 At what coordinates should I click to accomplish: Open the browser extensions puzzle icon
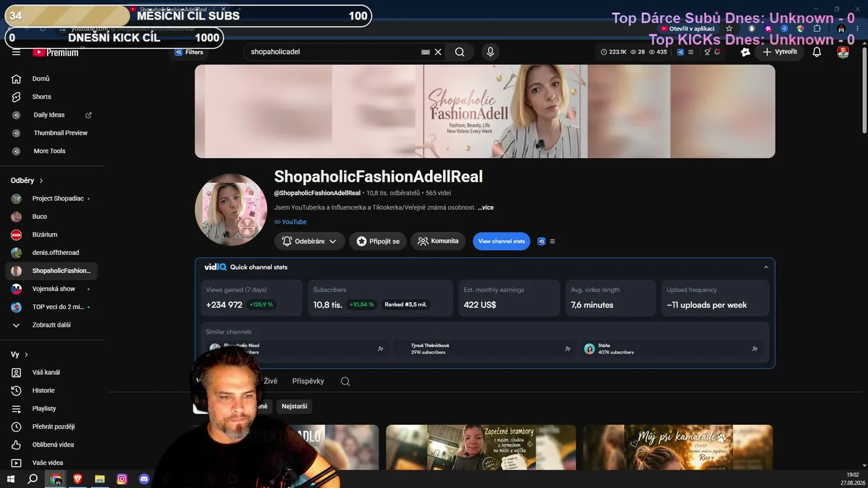(x=817, y=29)
